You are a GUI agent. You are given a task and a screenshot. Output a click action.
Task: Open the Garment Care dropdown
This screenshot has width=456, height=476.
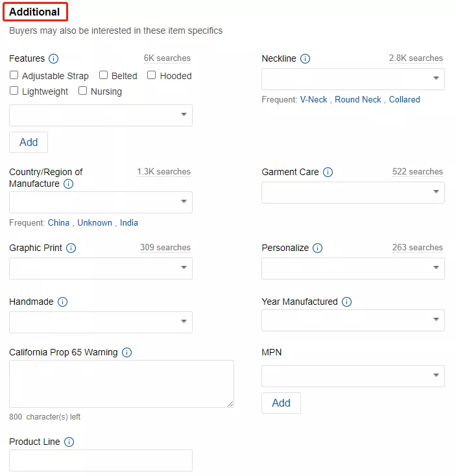pos(353,193)
